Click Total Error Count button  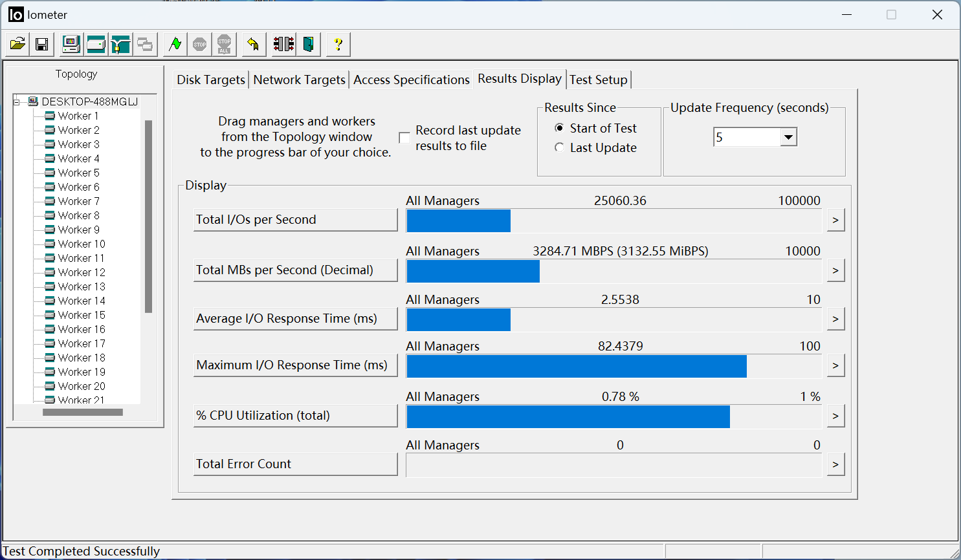(296, 464)
